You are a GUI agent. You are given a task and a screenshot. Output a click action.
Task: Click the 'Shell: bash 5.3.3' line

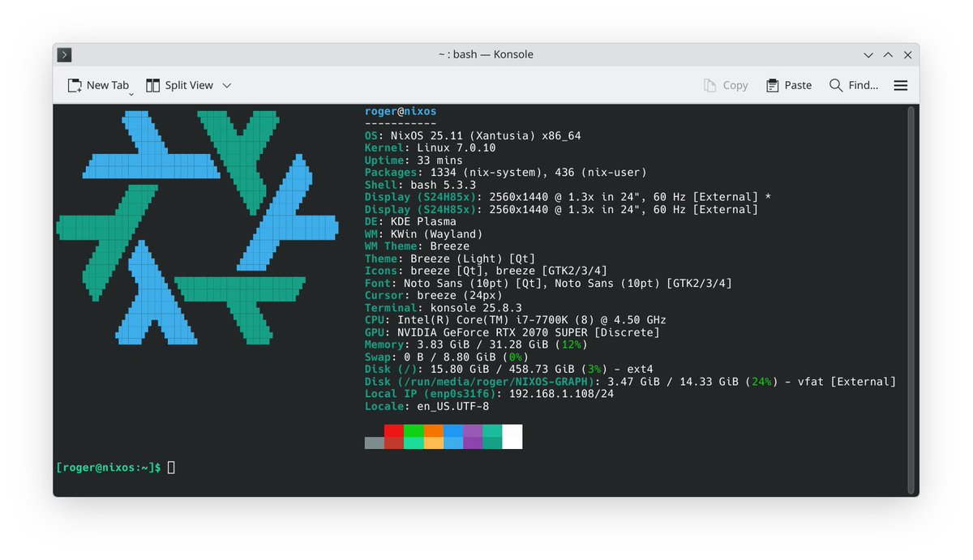[420, 185]
